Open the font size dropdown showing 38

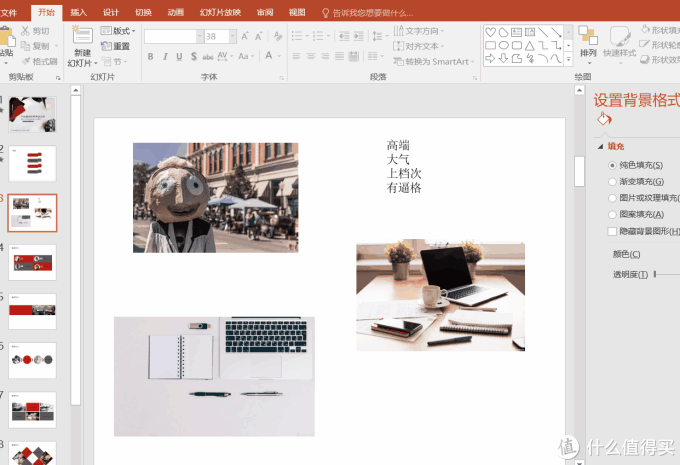point(233,36)
